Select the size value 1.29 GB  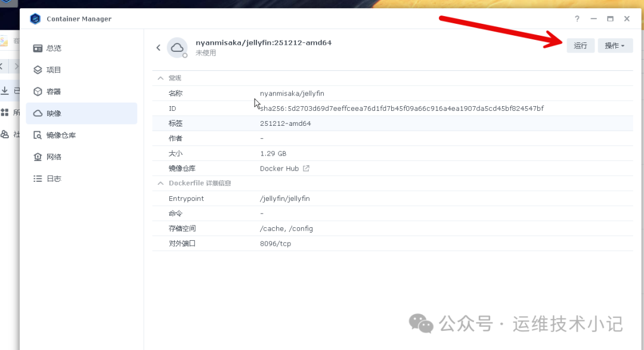pyautogui.click(x=273, y=154)
